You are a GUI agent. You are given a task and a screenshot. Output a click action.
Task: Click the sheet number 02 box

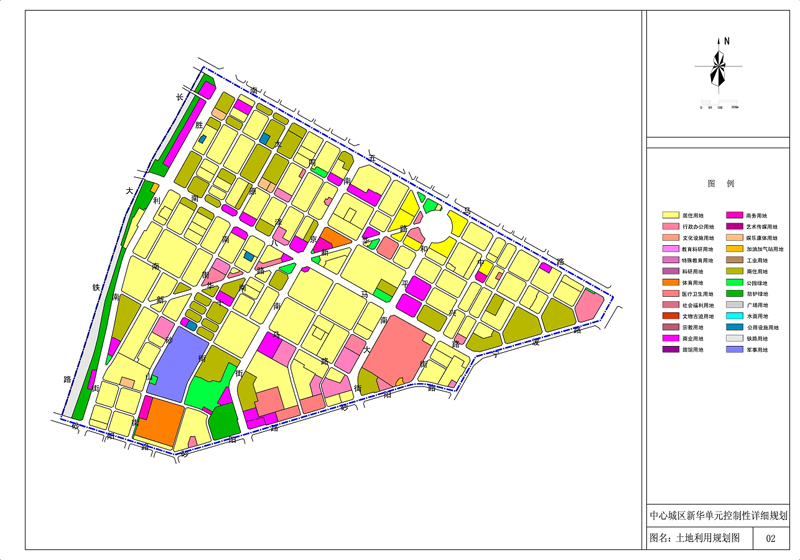click(x=770, y=538)
